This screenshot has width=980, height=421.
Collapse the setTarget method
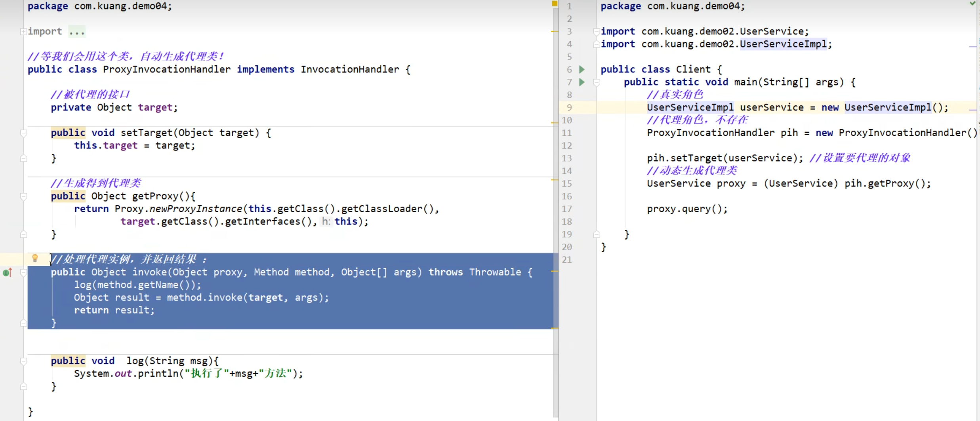[24, 133]
